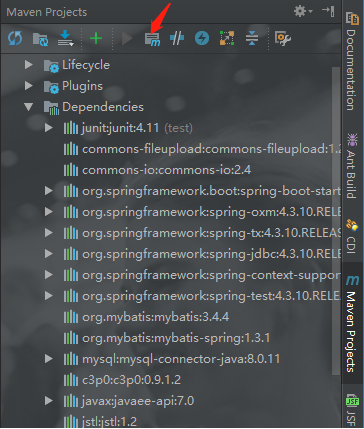Show Maven dependencies diagram icon
The image size is (364, 429).
coord(227,39)
